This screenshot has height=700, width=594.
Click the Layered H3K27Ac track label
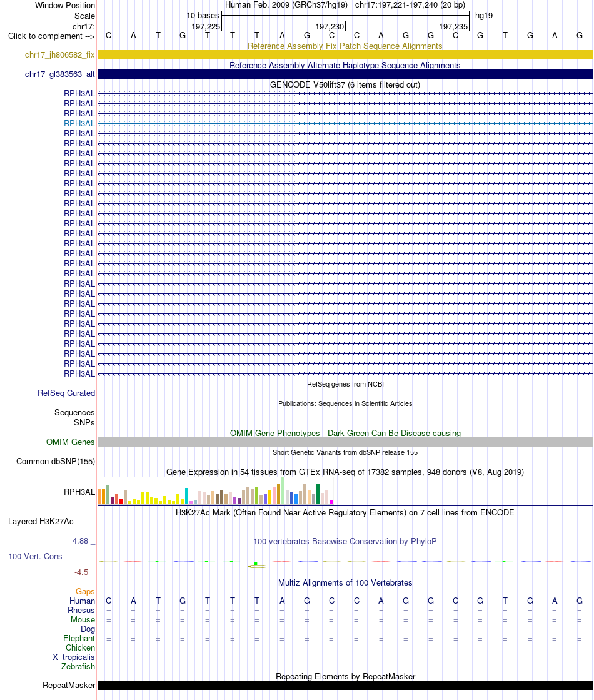click(x=41, y=522)
